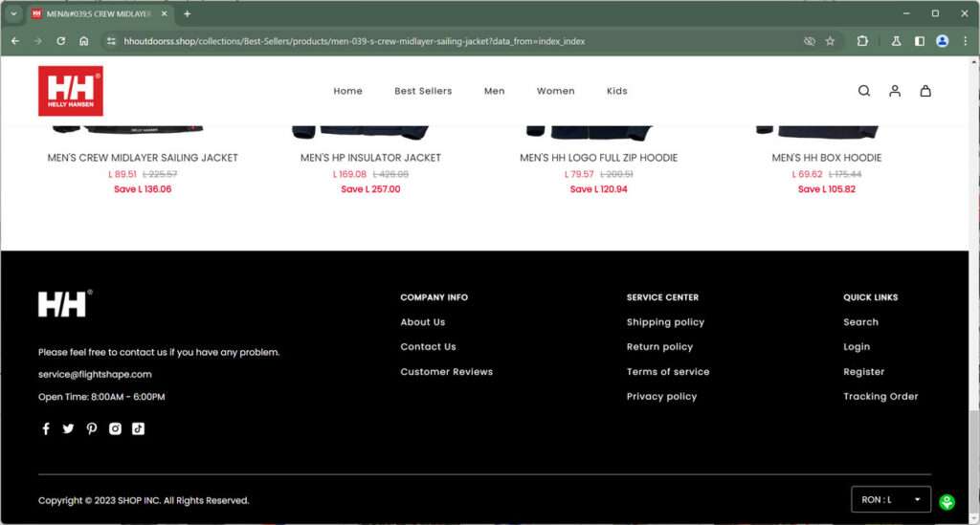Open the tab search dropdown arrow
This screenshot has height=525, width=980.
13,13
